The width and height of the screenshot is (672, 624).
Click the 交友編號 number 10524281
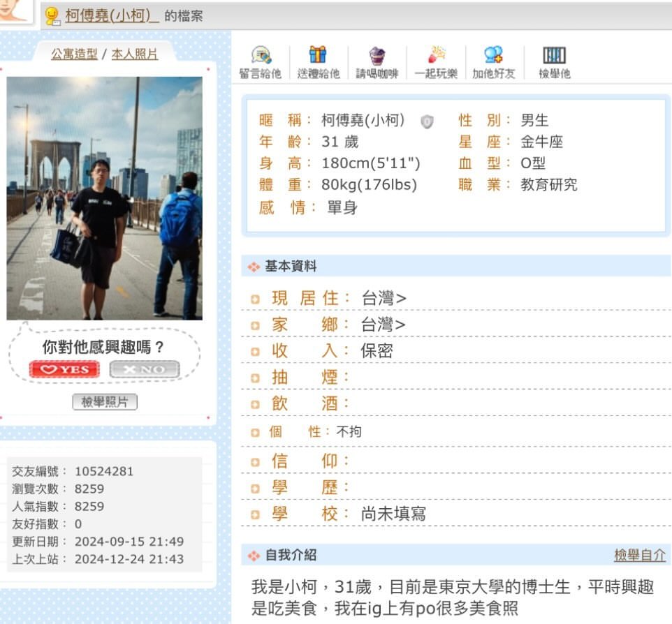point(104,472)
